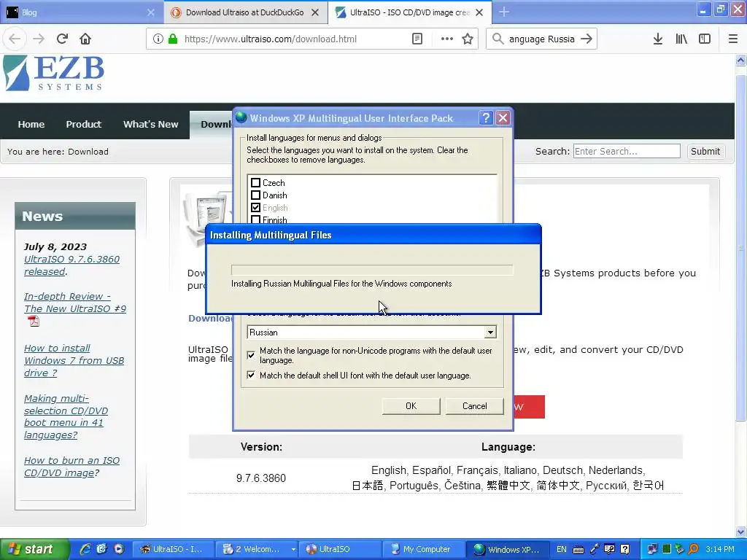The width and height of the screenshot is (747, 560).
Task: Expand the grouped Welcome taskbar button arrow
Action: click(x=293, y=549)
